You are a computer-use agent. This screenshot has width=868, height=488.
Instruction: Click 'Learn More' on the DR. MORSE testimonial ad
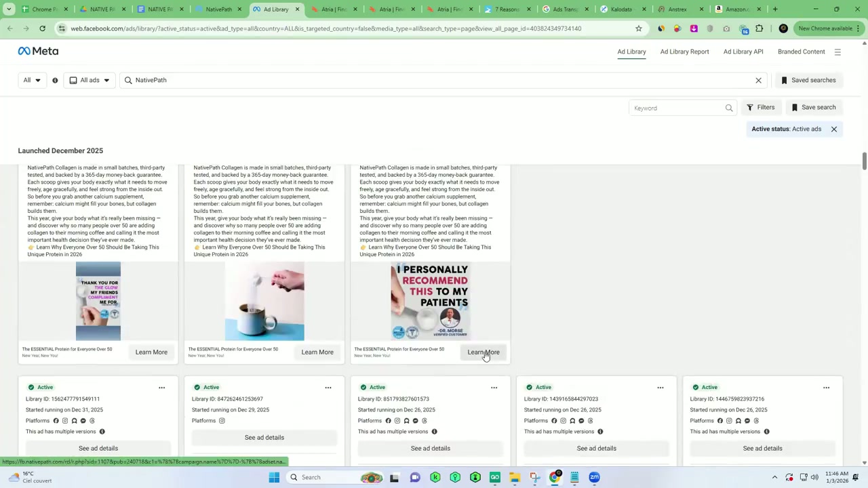pyautogui.click(x=484, y=352)
